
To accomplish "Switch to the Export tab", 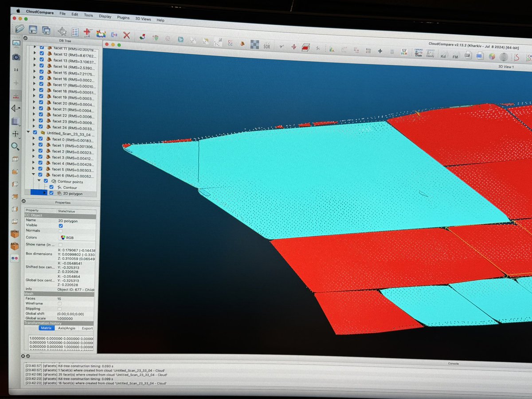I will coord(87,329).
